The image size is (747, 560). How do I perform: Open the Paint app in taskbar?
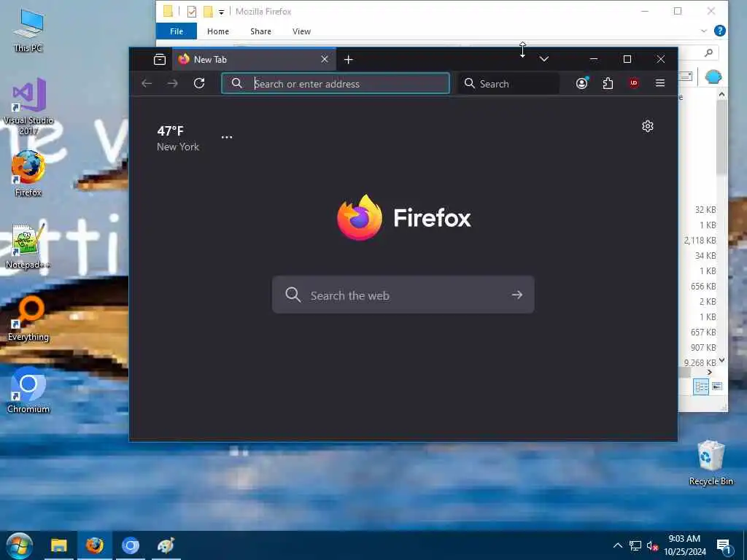(166, 545)
